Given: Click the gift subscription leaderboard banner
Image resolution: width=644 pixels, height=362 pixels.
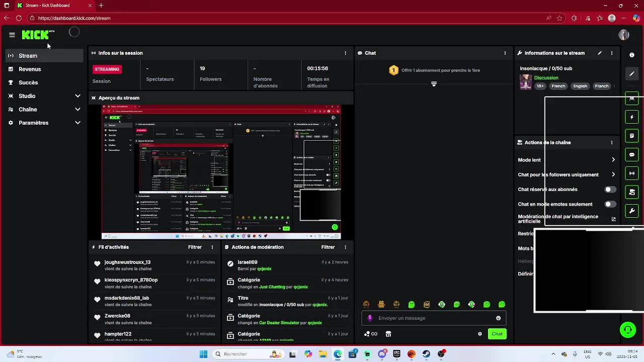Looking at the screenshot, I should 434,70.
